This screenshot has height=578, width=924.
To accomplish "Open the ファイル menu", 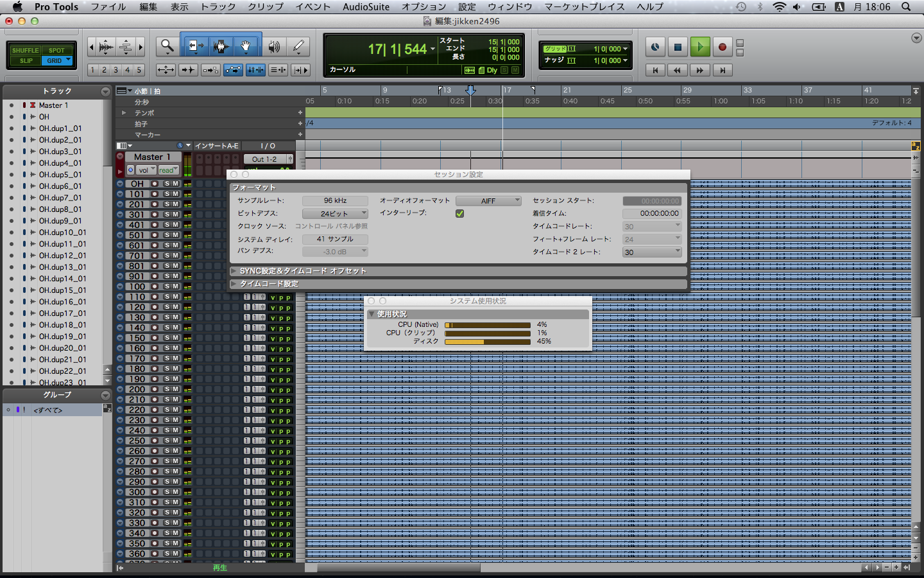I will (x=108, y=6).
